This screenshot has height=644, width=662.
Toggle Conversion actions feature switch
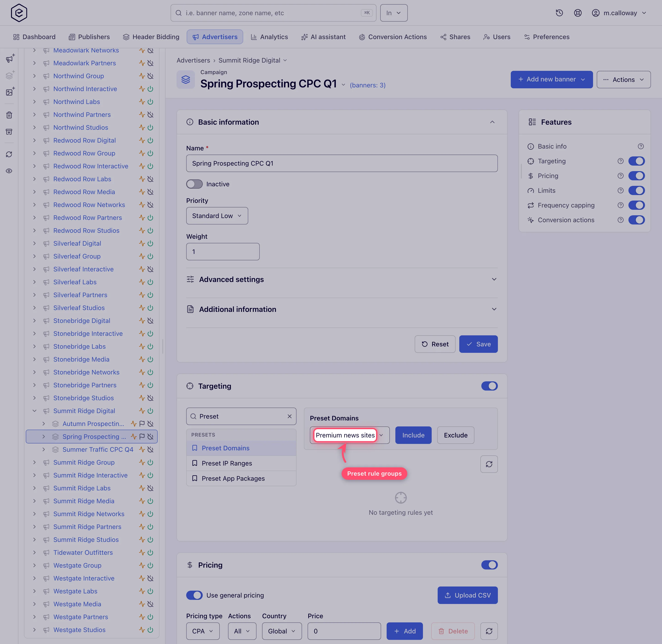tap(636, 220)
